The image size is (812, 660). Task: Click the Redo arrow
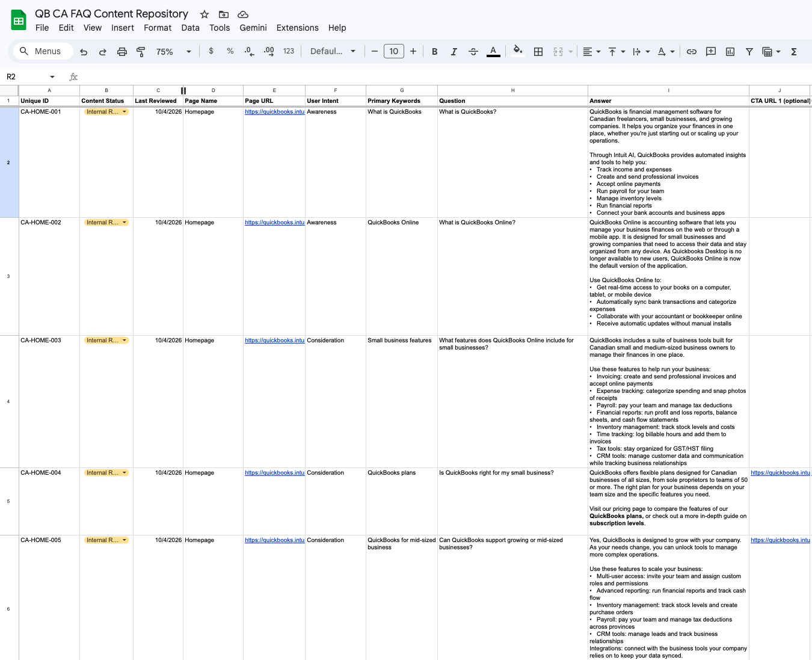(x=103, y=52)
